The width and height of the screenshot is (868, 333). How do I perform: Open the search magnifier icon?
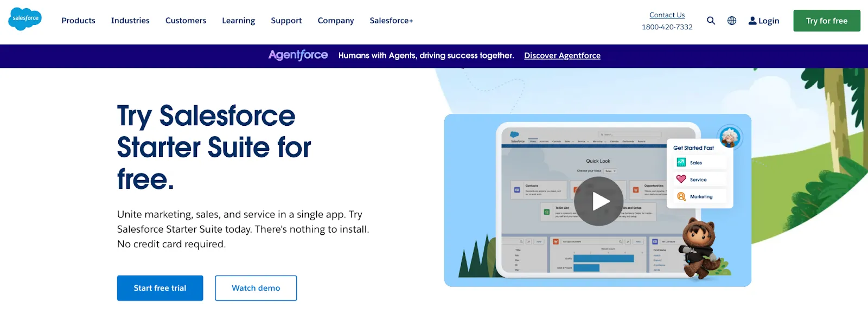tap(711, 21)
